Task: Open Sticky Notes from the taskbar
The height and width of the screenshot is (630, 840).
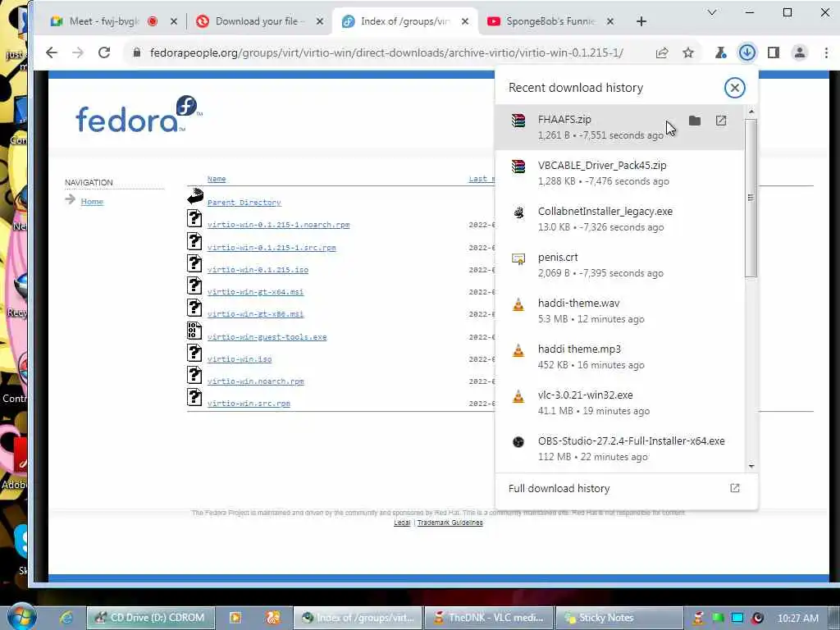Action: click(x=619, y=618)
